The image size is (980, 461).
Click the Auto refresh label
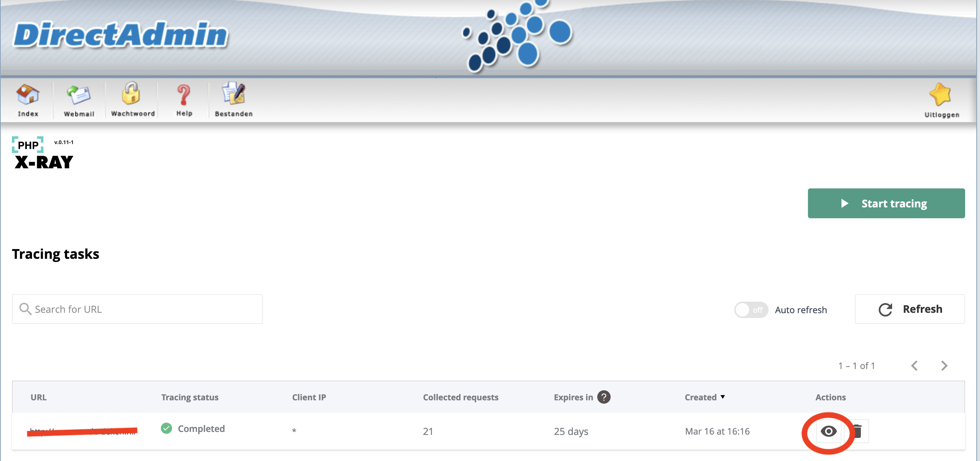[x=801, y=310]
